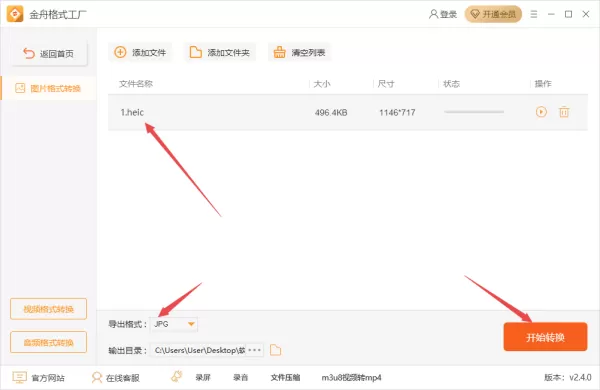Viewport: 600px width, 390px height.
Task: Switch to 音频格式转换 mode
Action: point(49,342)
